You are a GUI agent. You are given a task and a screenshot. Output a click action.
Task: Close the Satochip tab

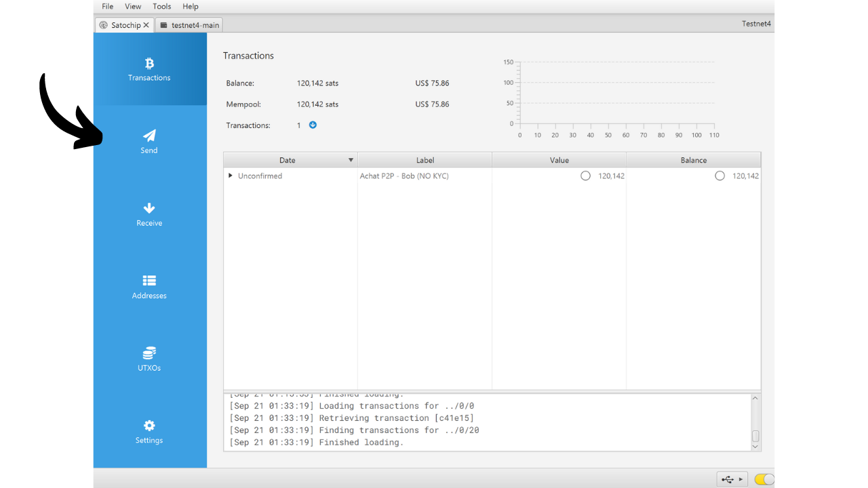(146, 25)
